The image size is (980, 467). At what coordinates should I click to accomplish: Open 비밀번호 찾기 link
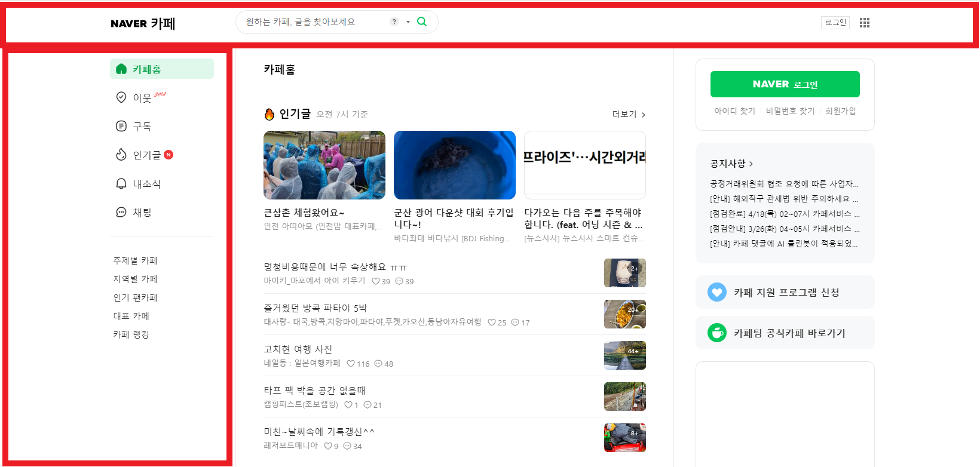(x=791, y=111)
